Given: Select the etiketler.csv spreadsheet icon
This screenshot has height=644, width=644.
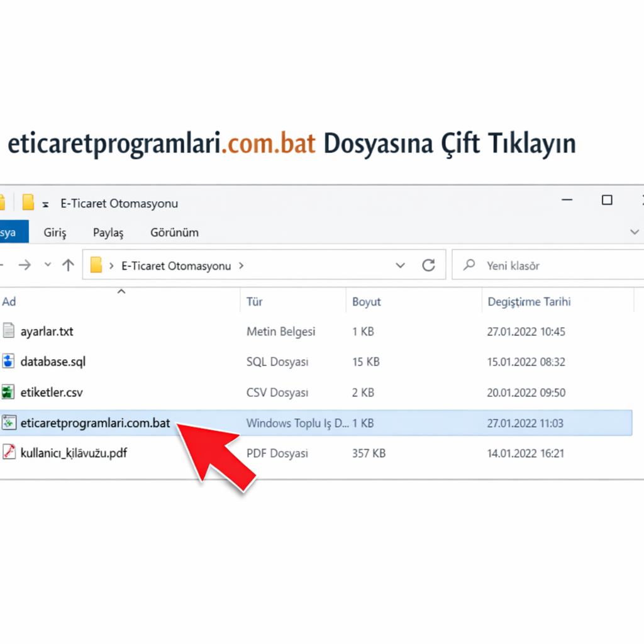Looking at the screenshot, I should point(8,392).
